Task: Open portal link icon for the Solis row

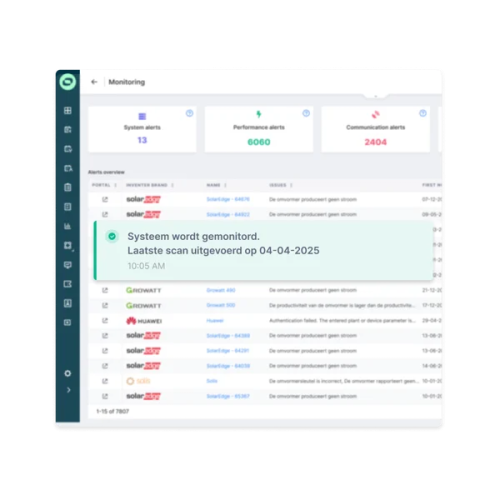Action: pyautogui.click(x=105, y=381)
